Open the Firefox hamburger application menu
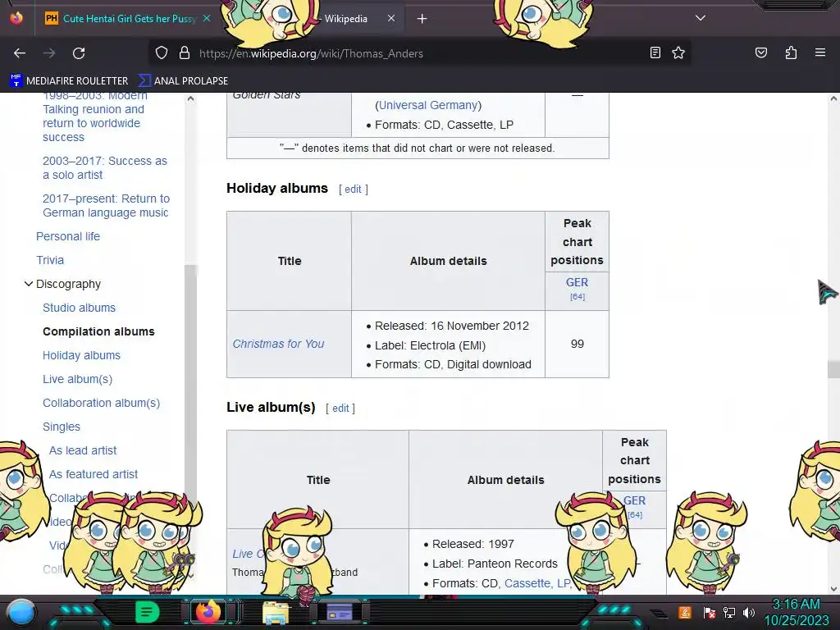Viewport: 840px width, 630px height. click(820, 52)
